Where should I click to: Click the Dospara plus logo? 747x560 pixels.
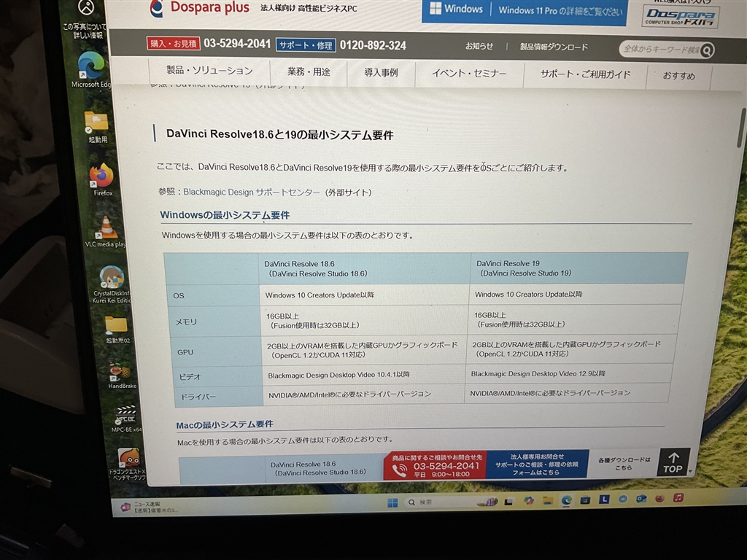click(200, 8)
